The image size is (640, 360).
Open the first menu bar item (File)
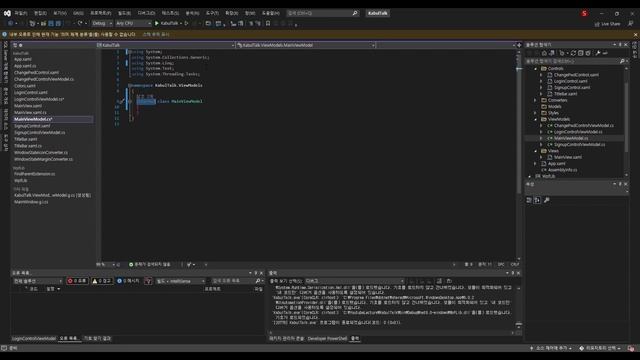click(20, 13)
